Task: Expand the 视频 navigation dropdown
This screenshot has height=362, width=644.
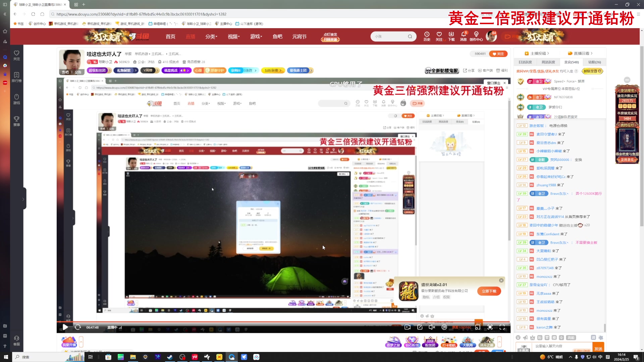Action: (233, 37)
